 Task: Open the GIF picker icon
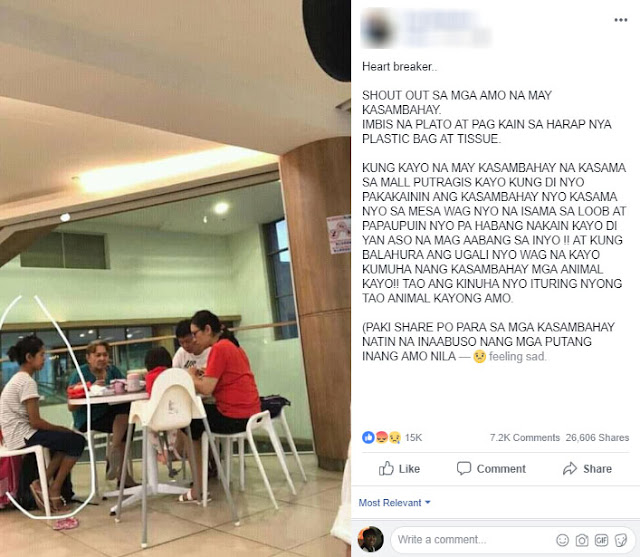coord(601,540)
